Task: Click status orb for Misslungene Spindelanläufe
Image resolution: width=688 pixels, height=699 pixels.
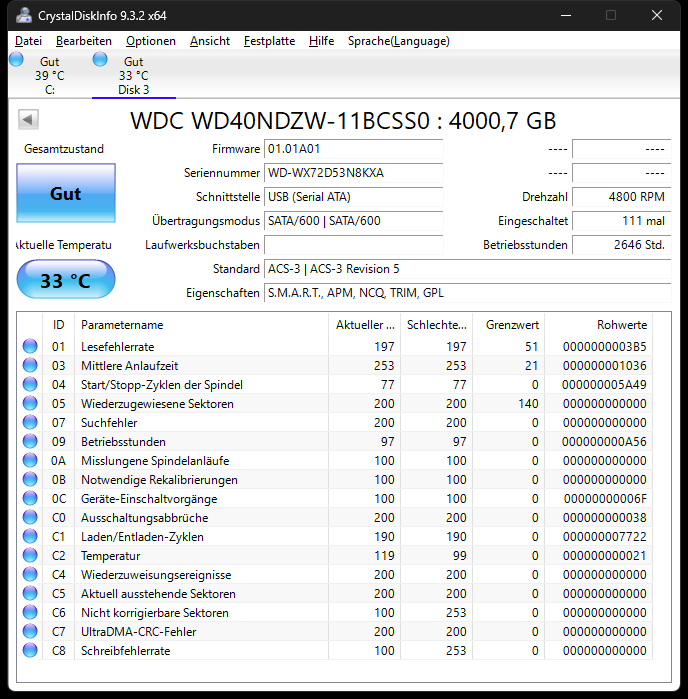Action: pos(30,461)
